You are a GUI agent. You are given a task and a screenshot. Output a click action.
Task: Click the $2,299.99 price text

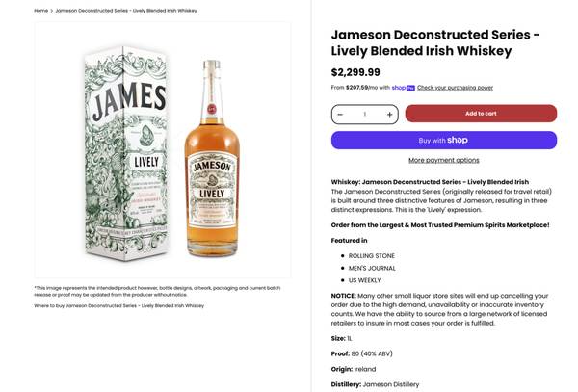click(355, 72)
